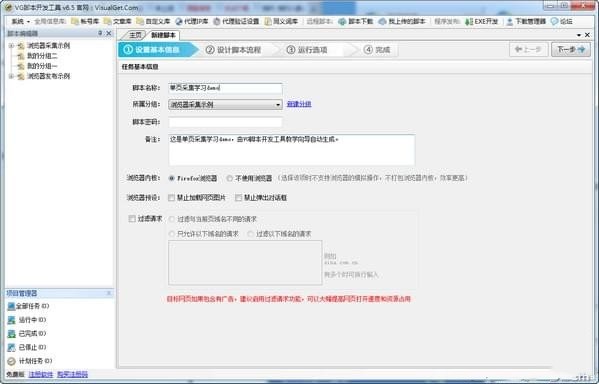Viewport: 599px width, 384px height.
Task: Click the 全部任务 (0) icon
Action: click(x=11, y=306)
